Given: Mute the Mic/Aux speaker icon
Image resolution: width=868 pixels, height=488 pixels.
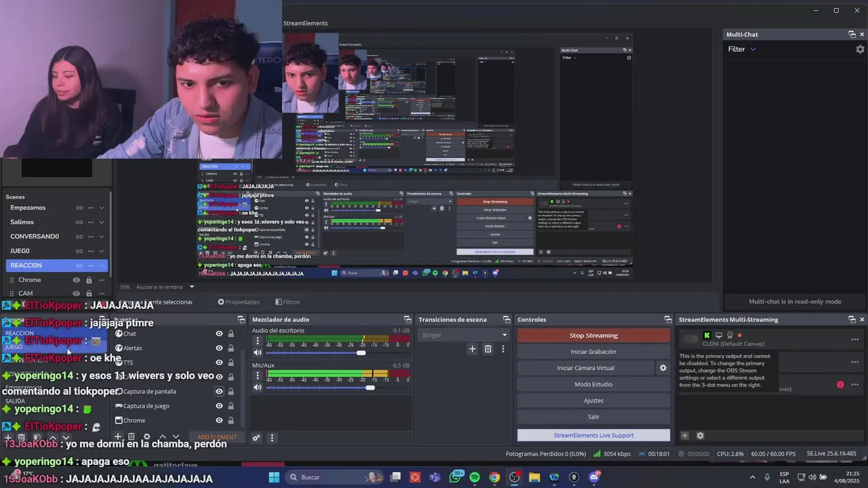Looking at the screenshot, I should pos(257,387).
